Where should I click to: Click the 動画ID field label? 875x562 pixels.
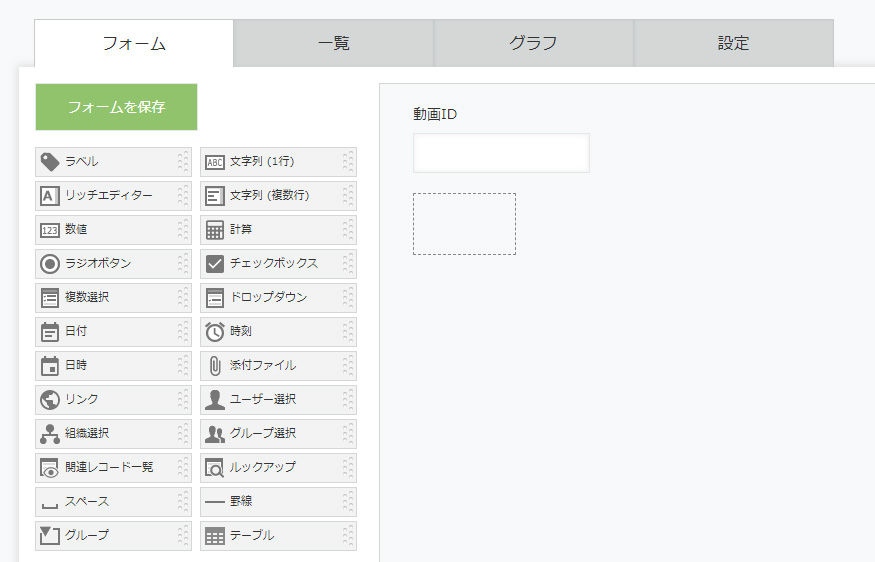435,114
